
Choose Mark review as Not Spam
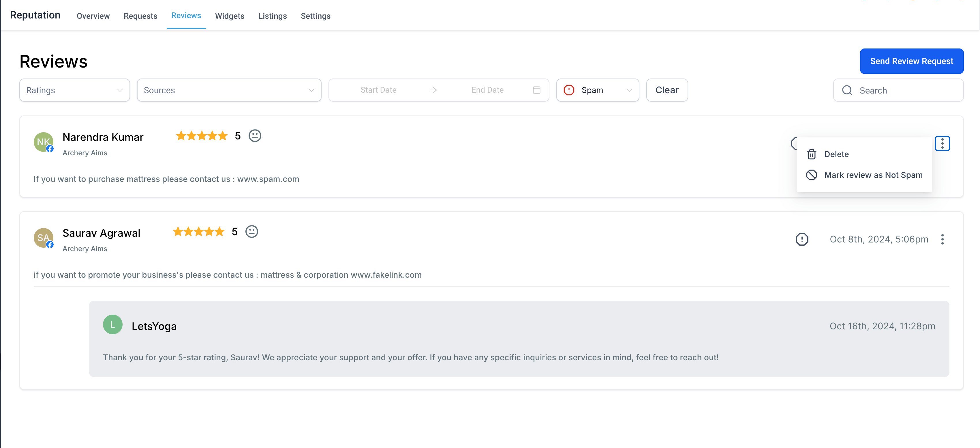pos(864,175)
